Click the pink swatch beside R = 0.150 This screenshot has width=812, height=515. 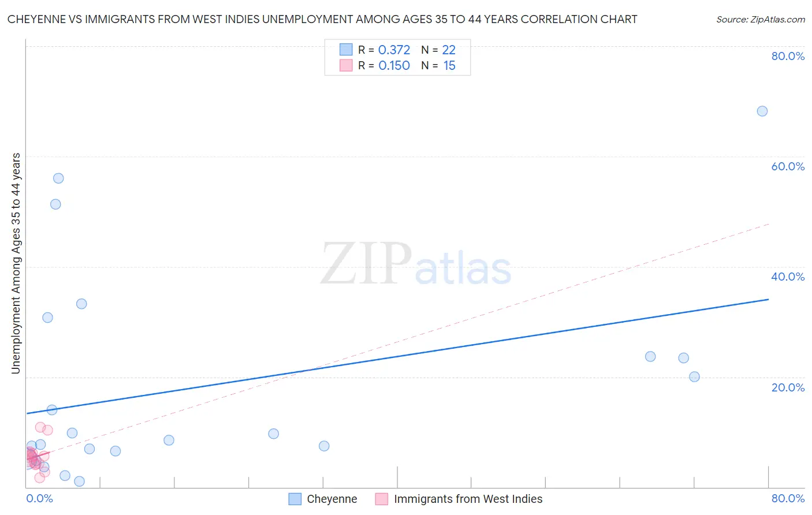pos(346,65)
